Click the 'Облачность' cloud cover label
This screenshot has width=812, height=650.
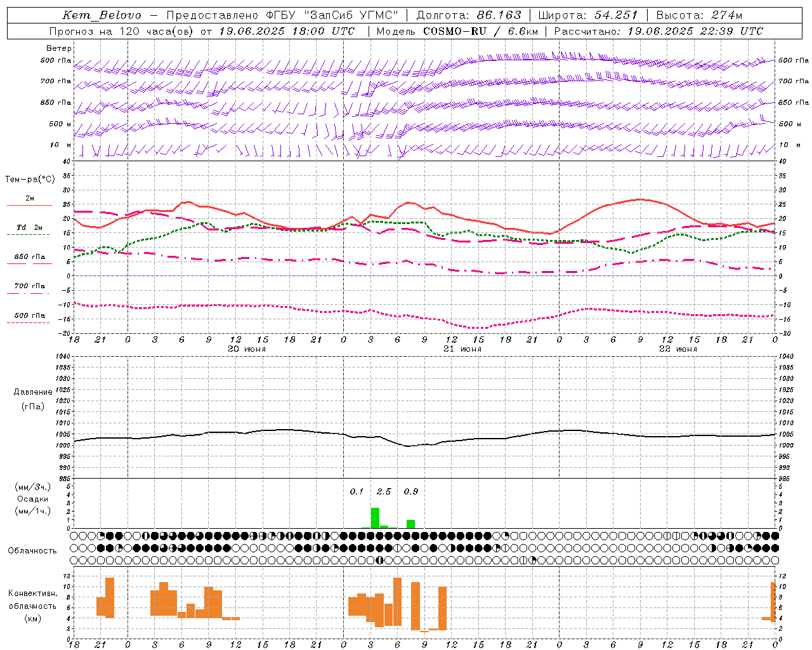pyautogui.click(x=32, y=550)
